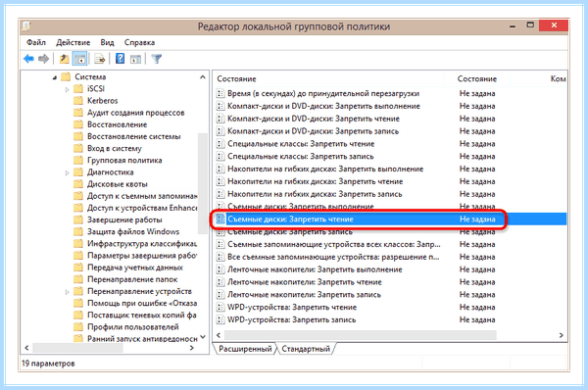
Task: Select Съемные запоминающие устройства всех классов policy
Action: (x=334, y=245)
